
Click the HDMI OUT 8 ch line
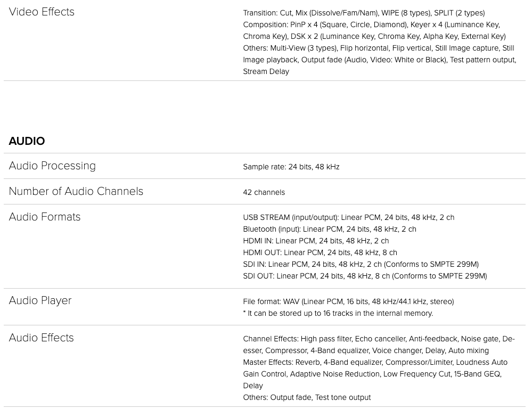pos(320,252)
